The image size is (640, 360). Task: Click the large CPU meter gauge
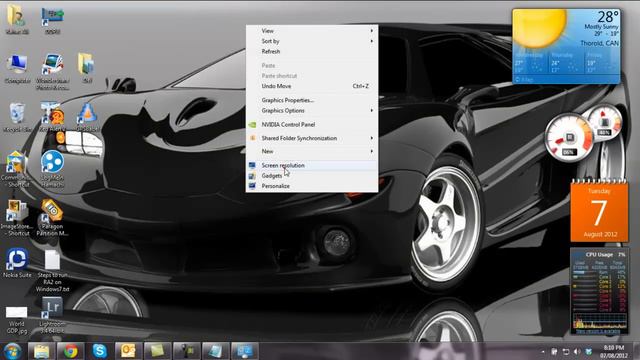point(569,138)
